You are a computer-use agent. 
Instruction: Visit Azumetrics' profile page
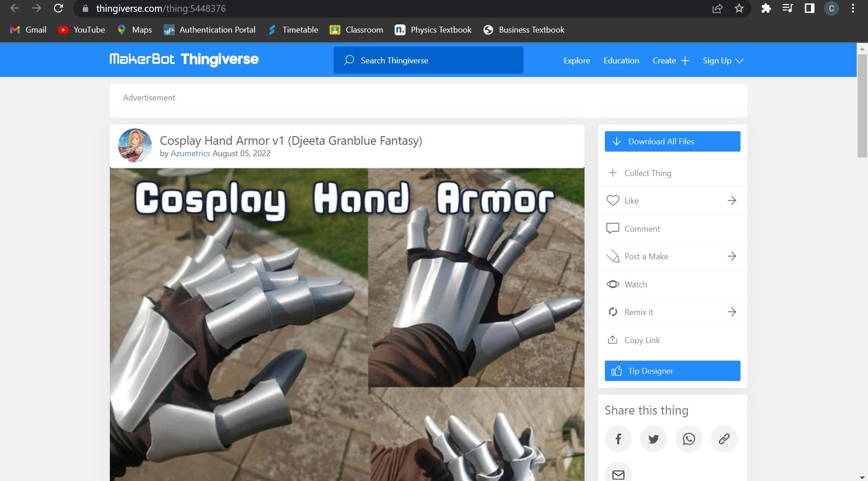click(190, 153)
